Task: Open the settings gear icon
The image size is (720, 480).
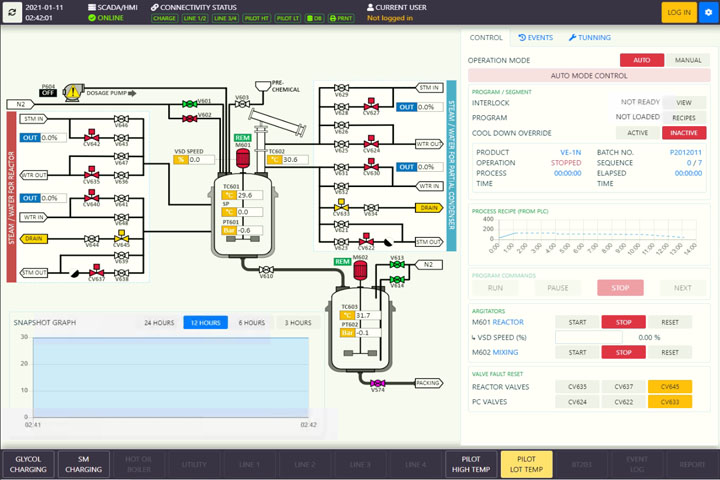Action: (x=708, y=12)
